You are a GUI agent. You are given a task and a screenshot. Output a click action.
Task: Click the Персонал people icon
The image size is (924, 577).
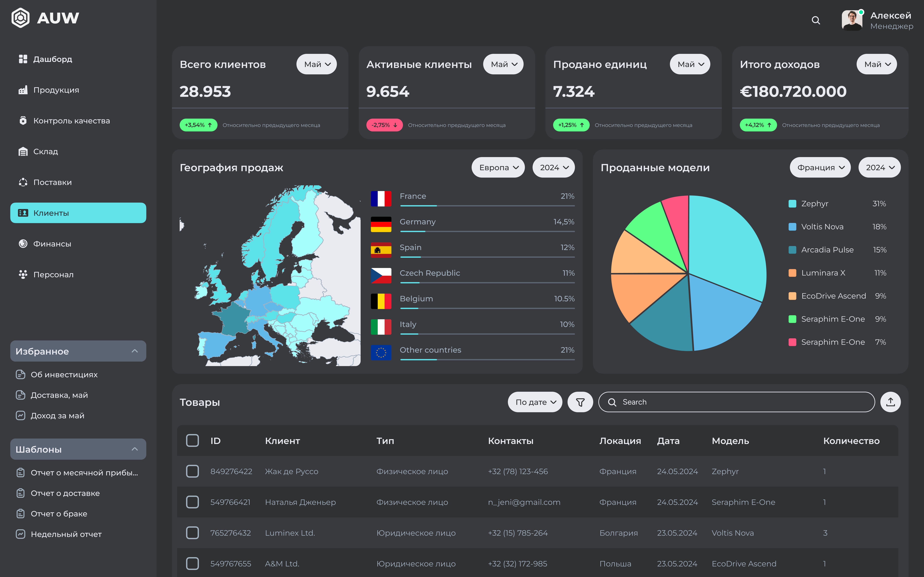click(x=23, y=274)
